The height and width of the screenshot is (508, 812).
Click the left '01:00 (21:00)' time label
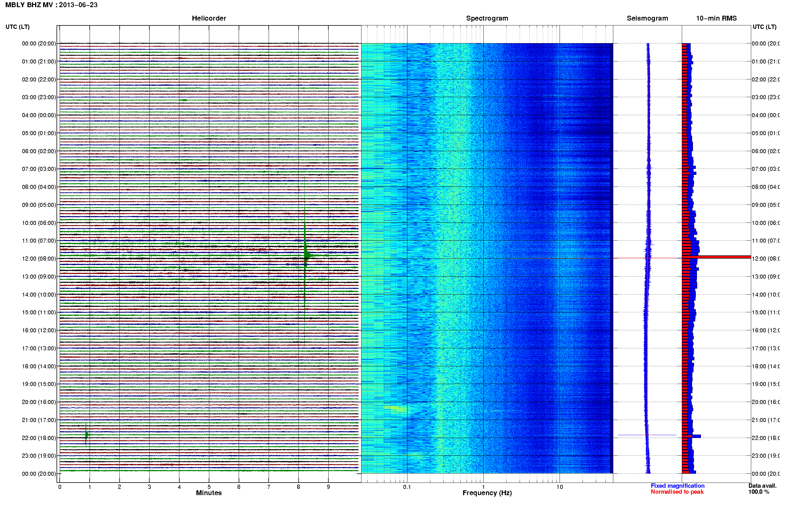(x=39, y=61)
